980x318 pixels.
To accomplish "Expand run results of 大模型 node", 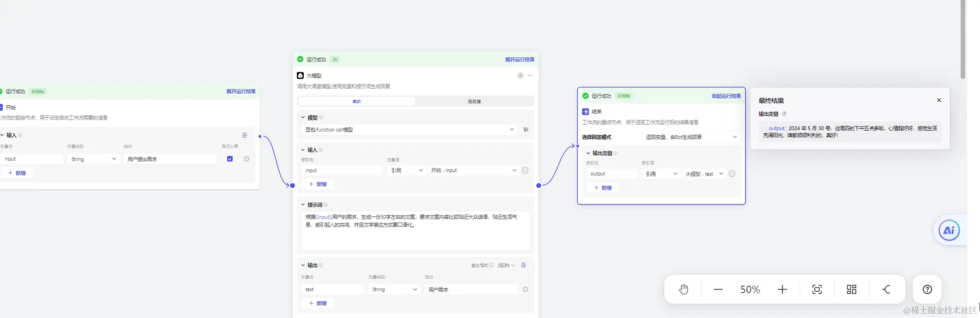I will (520, 60).
